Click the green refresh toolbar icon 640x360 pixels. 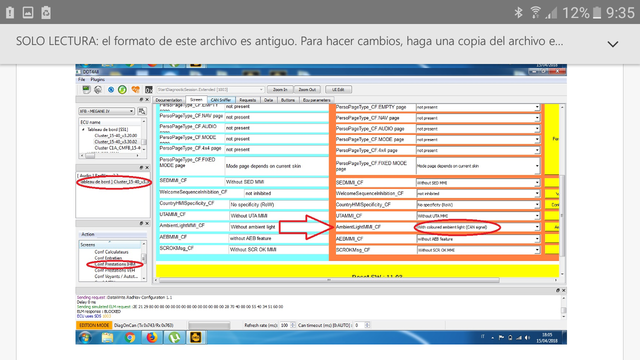coord(122,89)
